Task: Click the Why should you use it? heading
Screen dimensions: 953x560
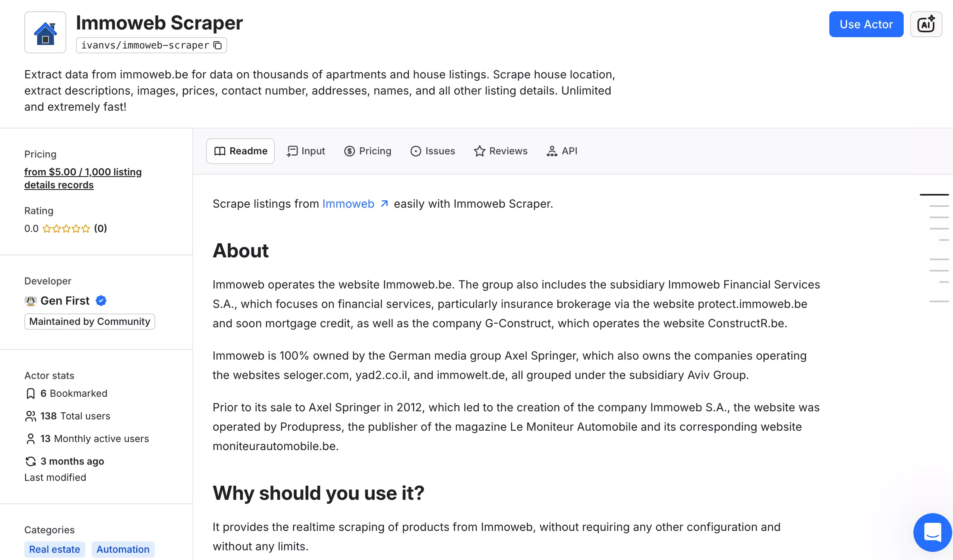Action: 318,493
